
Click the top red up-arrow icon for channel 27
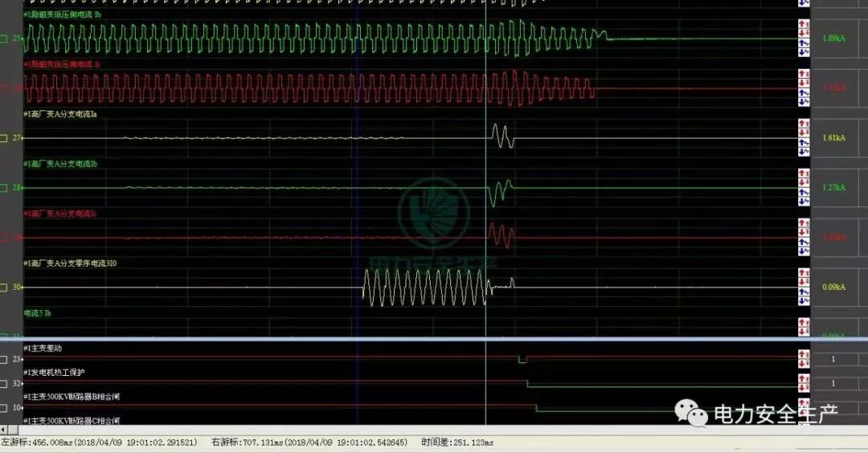click(804, 123)
